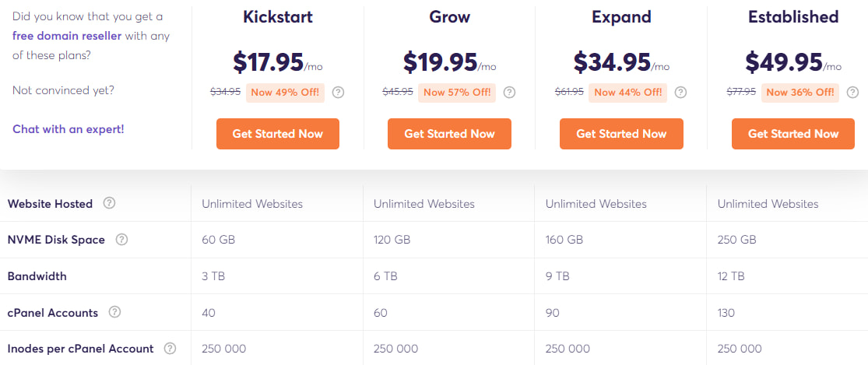
Task: Click the Now 57% Off badge
Action: pos(455,93)
